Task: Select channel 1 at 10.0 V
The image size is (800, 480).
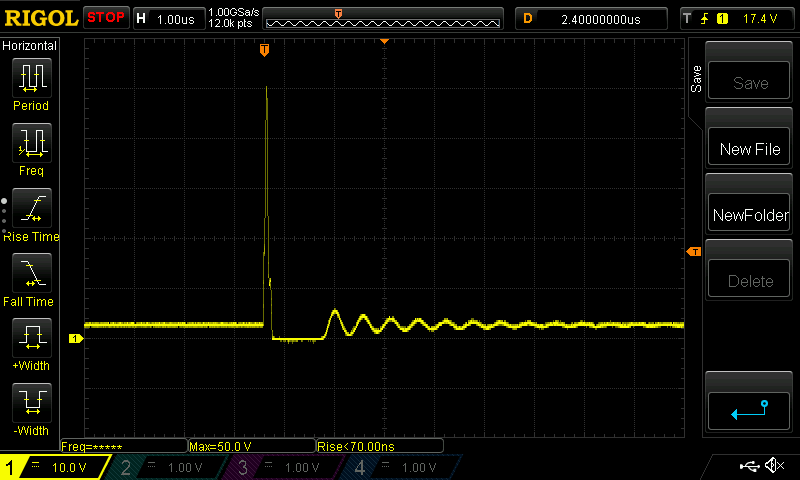Action: tap(54, 467)
